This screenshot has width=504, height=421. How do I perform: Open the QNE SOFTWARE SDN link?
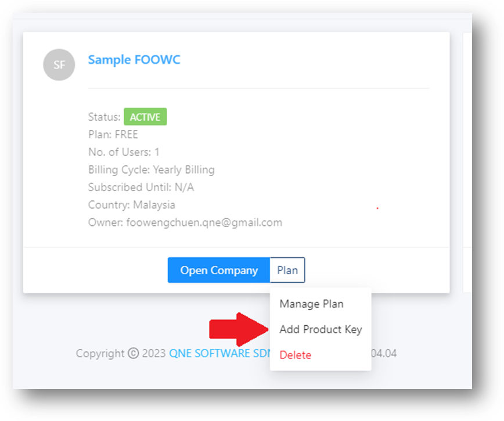click(220, 353)
